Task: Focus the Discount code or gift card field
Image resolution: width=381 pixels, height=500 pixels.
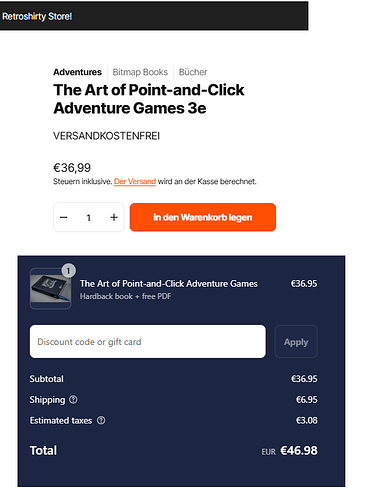Action: click(148, 342)
